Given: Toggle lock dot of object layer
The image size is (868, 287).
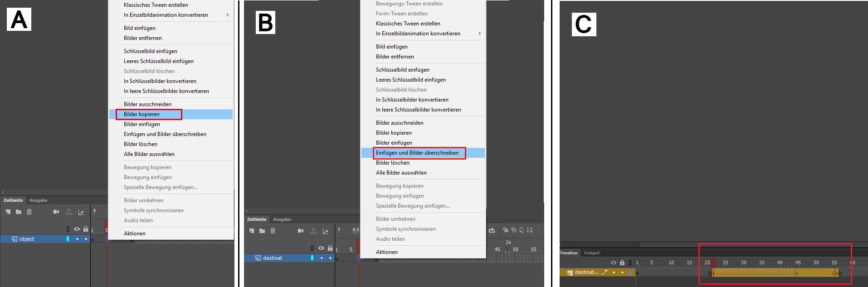Looking at the screenshot, I should (86, 239).
